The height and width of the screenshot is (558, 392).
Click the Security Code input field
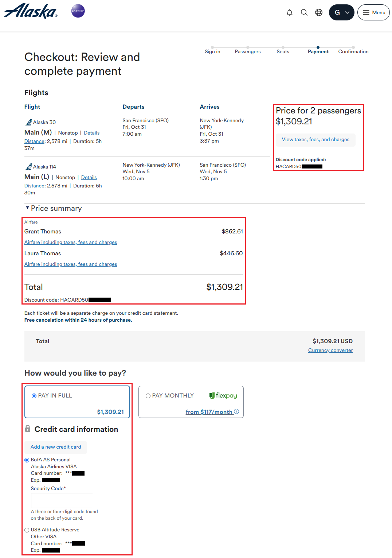62,500
